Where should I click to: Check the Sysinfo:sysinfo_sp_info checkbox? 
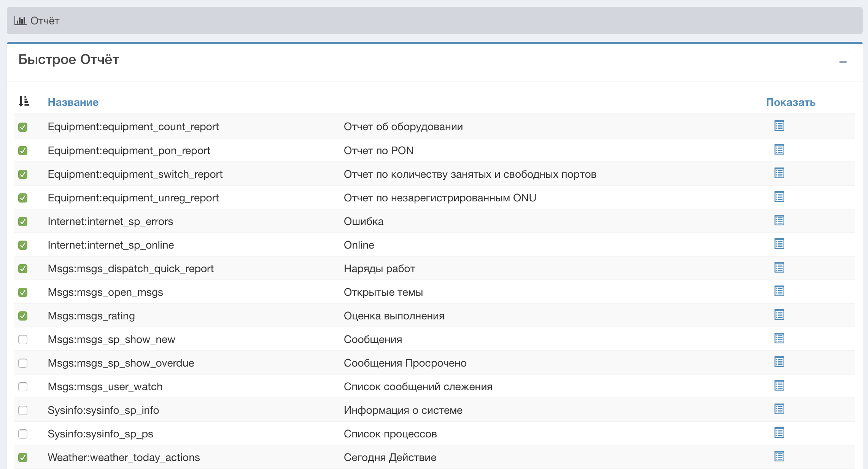click(x=23, y=410)
